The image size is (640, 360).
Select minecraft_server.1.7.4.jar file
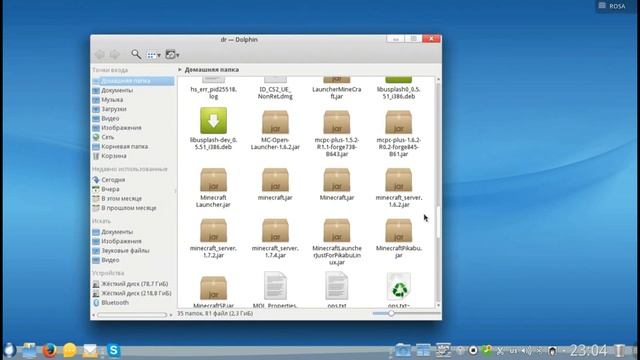pos(275,238)
